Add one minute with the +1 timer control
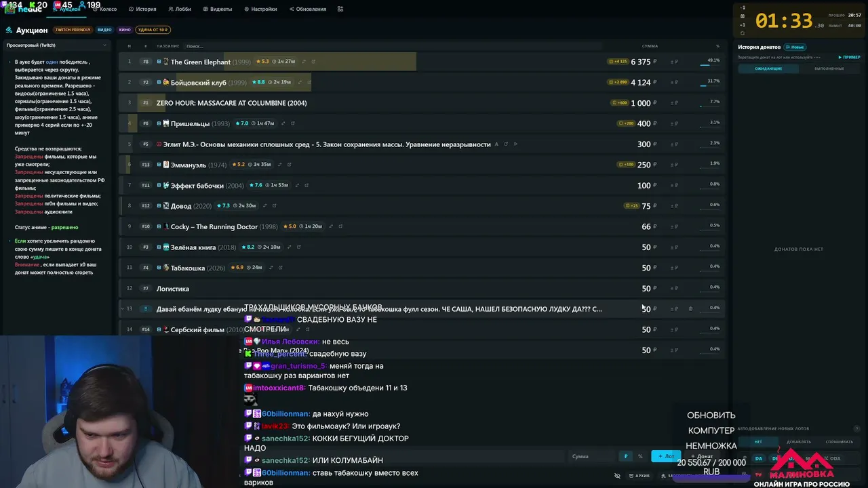The width and height of the screenshot is (868, 488). [x=743, y=25]
